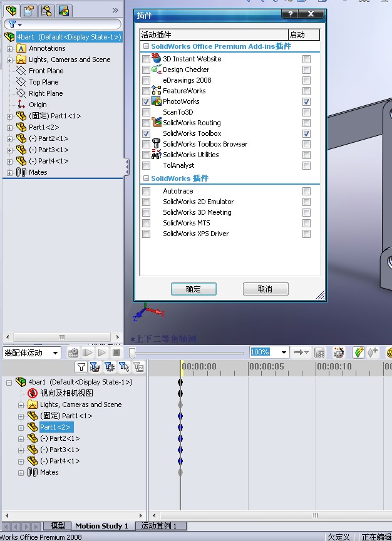Uncheck the PhotoWorks active add-in
The image size is (392, 541).
[146, 102]
